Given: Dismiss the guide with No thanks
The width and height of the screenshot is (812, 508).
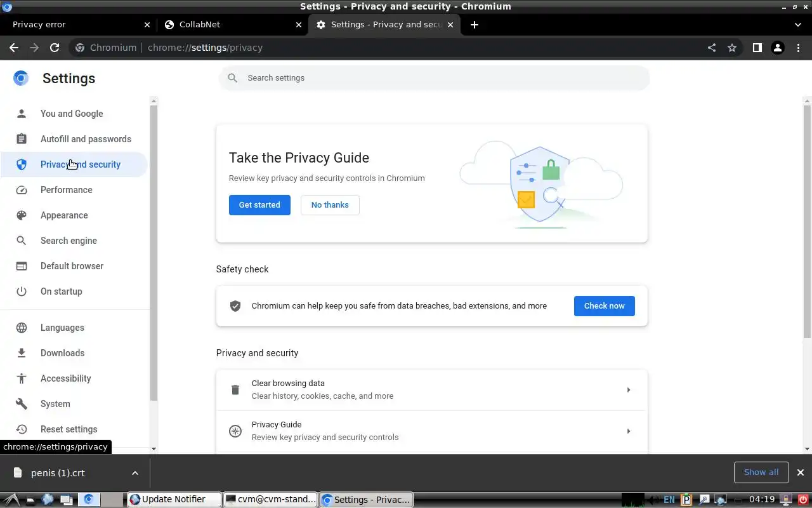Looking at the screenshot, I should click(x=330, y=205).
